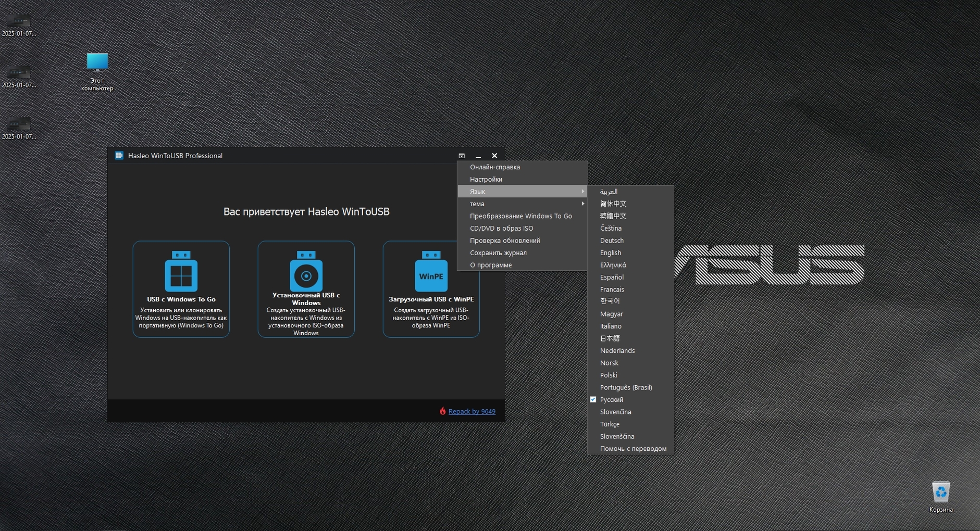Switch language to Magyar

coord(630,314)
